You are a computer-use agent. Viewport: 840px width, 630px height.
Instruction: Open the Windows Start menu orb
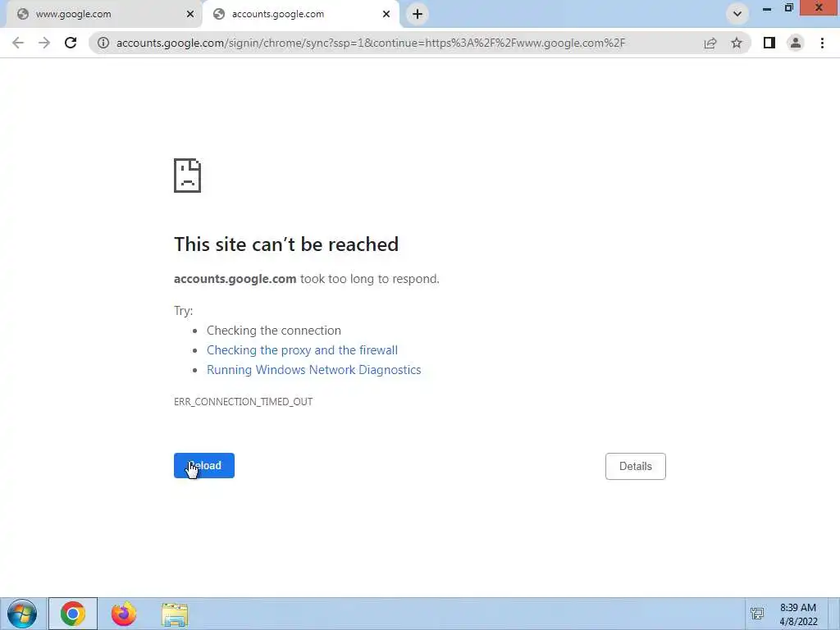click(x=22, y=614)
